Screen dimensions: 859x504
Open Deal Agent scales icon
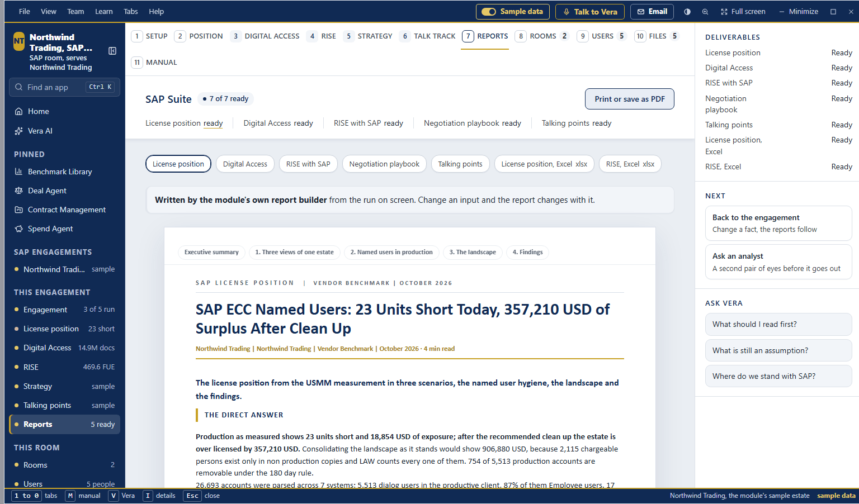(19, 191)
